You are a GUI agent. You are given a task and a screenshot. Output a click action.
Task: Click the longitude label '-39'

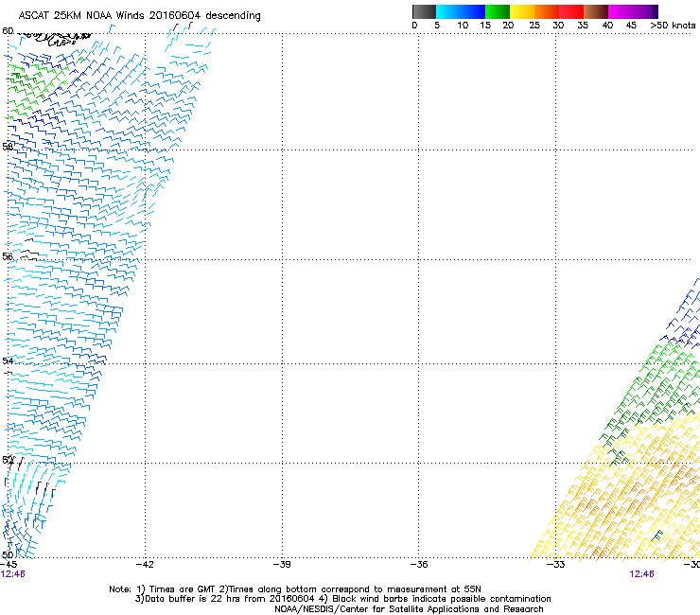(282, 565)
